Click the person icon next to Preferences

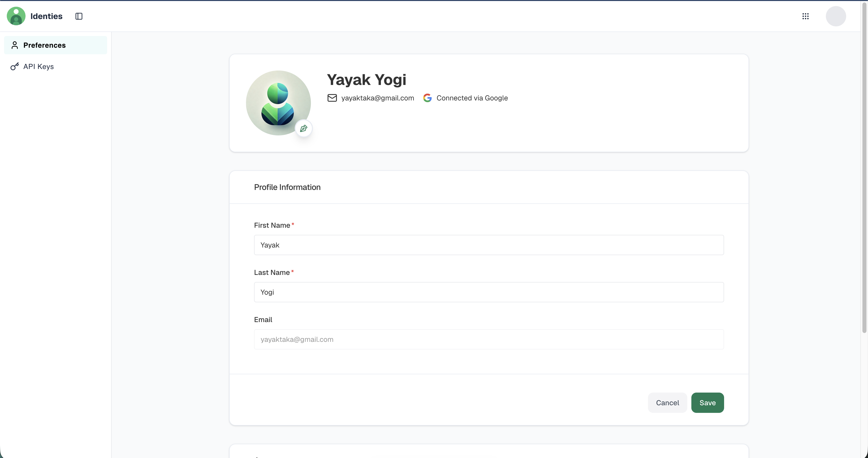coord(14,45)
